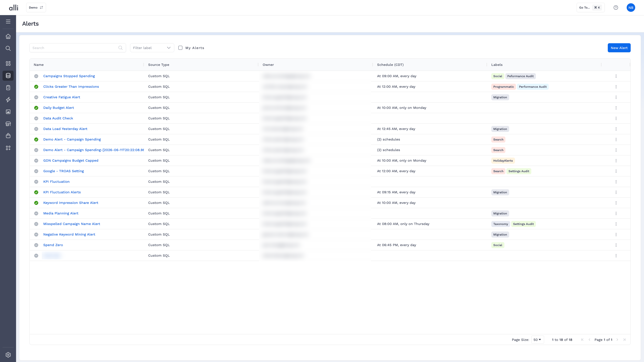Enable the My Alerts checkbox
Viewport: 644px width, 362px height.
pos(180,48)
